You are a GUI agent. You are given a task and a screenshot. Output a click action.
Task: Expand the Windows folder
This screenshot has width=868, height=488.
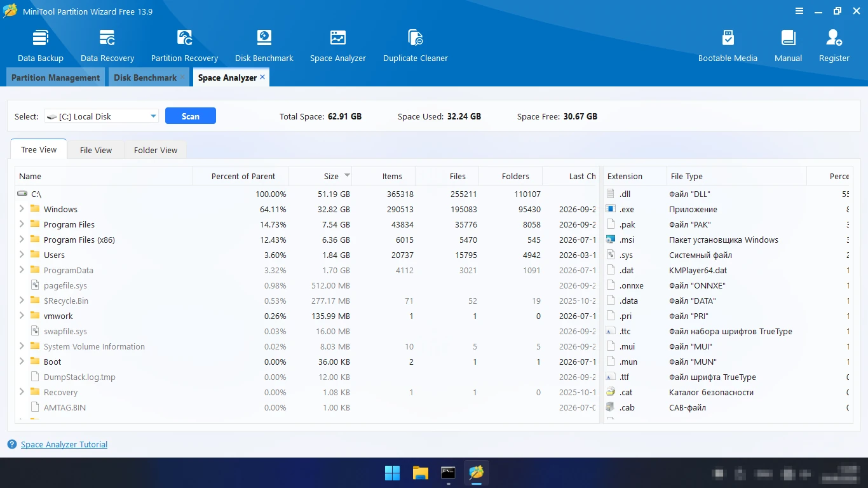[x=22, y=208]
